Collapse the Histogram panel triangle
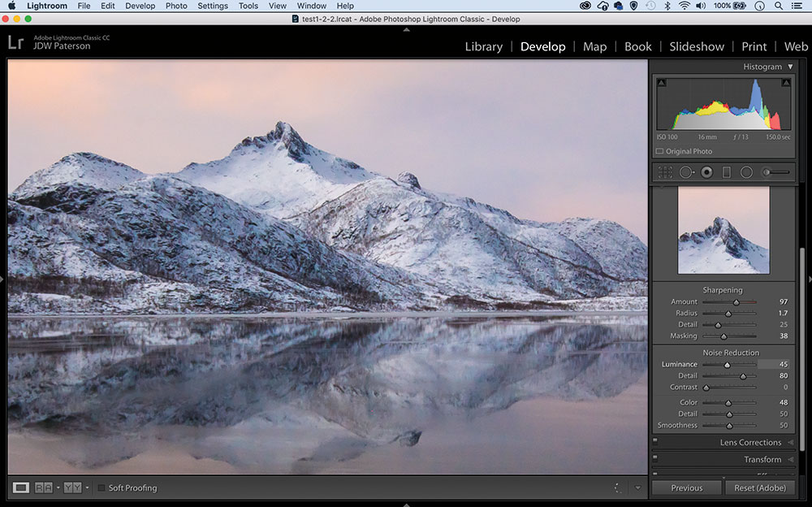The width and height of the screenshot is (812, 507). click(x=790, y=67)
